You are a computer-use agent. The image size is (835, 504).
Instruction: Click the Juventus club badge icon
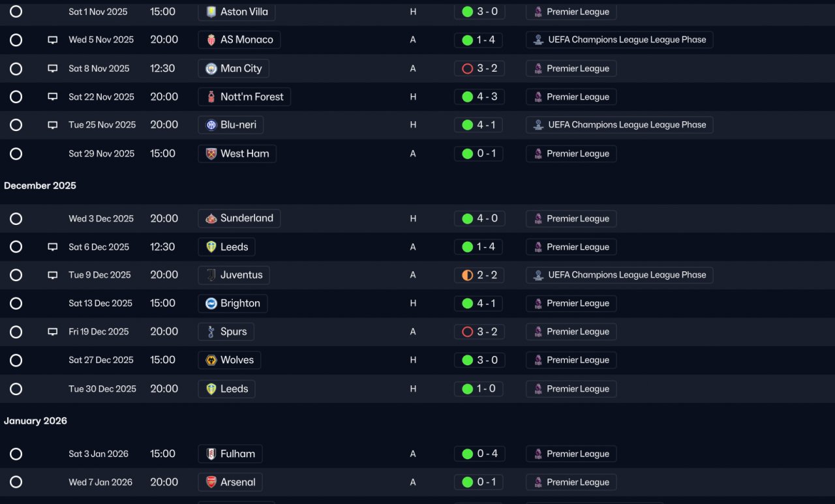point(211,275)
